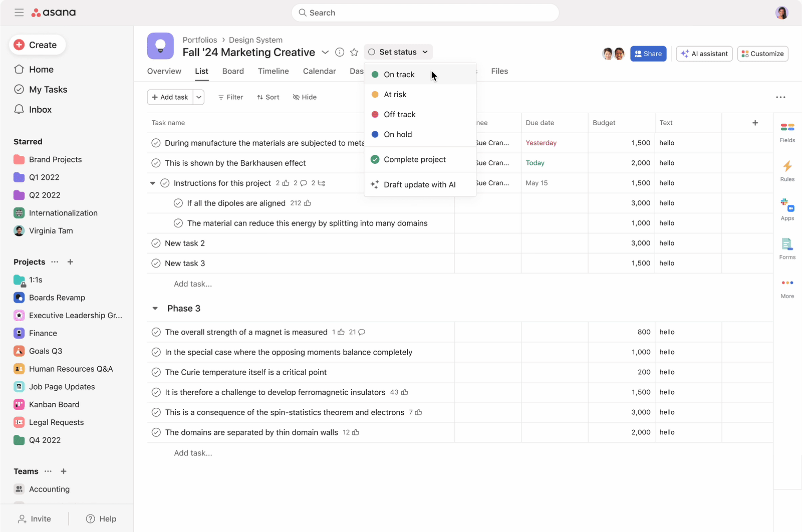The image size is (802, 532).
Task: Open the Apps panel
Action: [787, 209]
